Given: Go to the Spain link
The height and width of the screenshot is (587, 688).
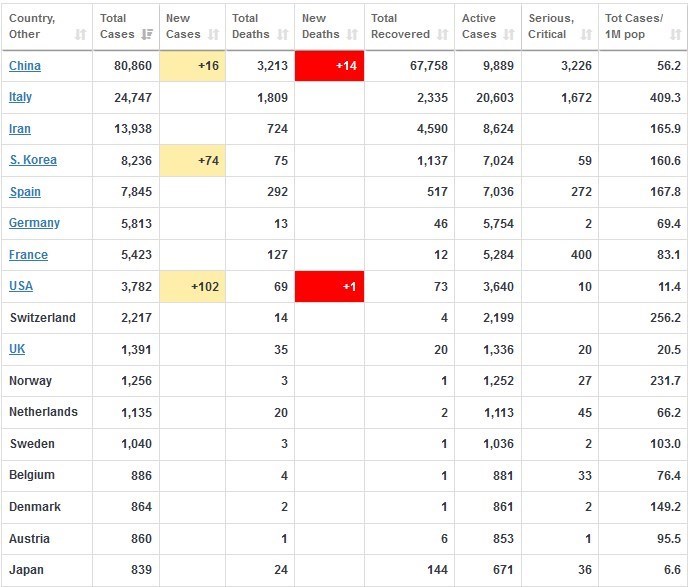Looking at the screenshot, I should click(x=25, y=192).
